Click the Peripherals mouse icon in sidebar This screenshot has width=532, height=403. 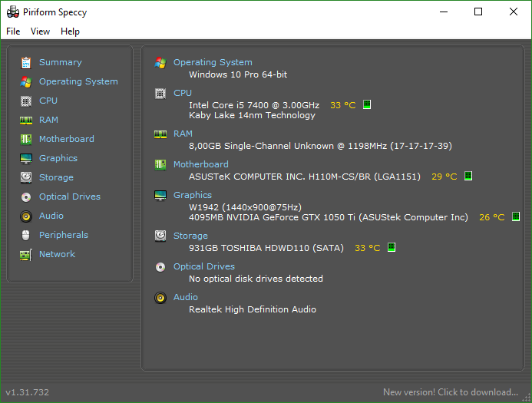tap(26, 236)
